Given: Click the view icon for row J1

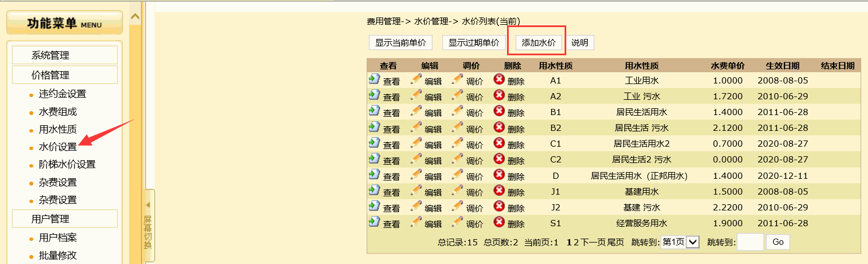Looking at the screenshot, I should pyautogui.click(x=374, y=190).
